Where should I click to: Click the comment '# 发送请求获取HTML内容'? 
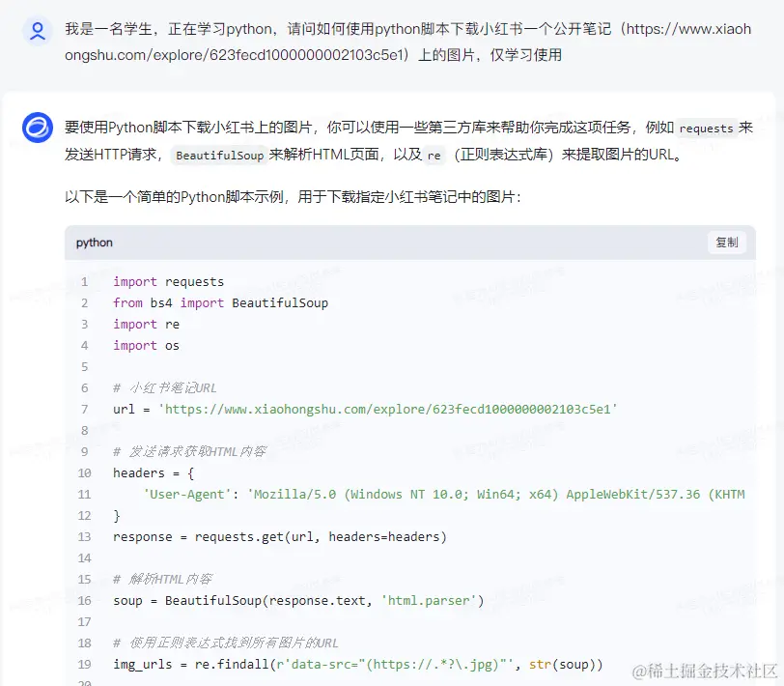[x=189, y=452]
